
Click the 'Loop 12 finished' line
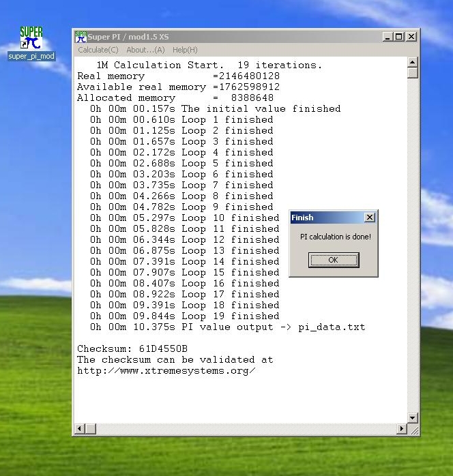pyautogui.click(x=185, y=240)
